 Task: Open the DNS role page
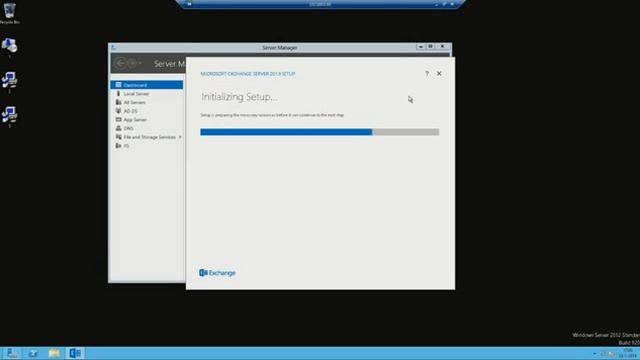pyautogui.click(x=147, y=128)
